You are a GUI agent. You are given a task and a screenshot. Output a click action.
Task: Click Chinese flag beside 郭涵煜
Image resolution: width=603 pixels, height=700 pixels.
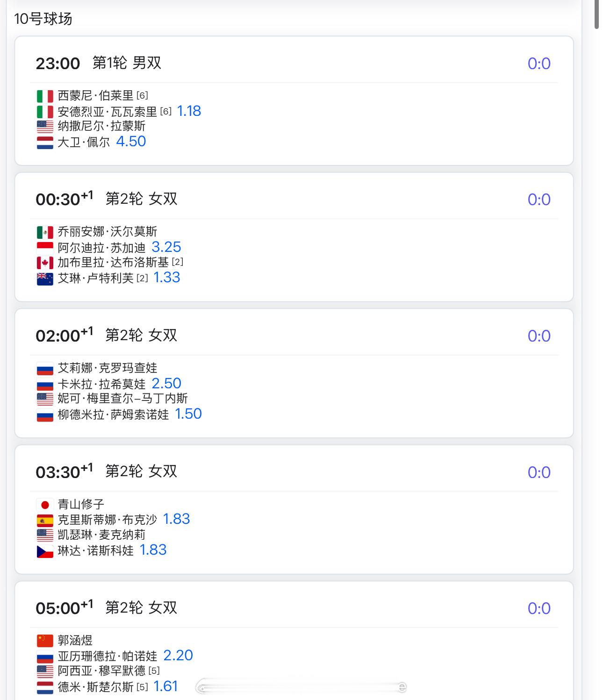(x=45, y=641)
